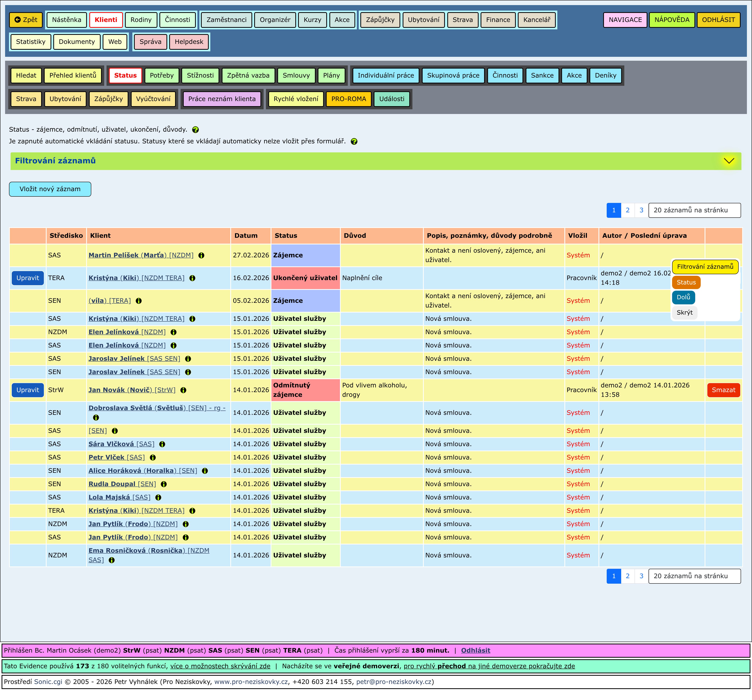Go to page 2 in top pagination
Viewport: 752px width, 700px height.
pyautogui.click(x=627, y=210)
